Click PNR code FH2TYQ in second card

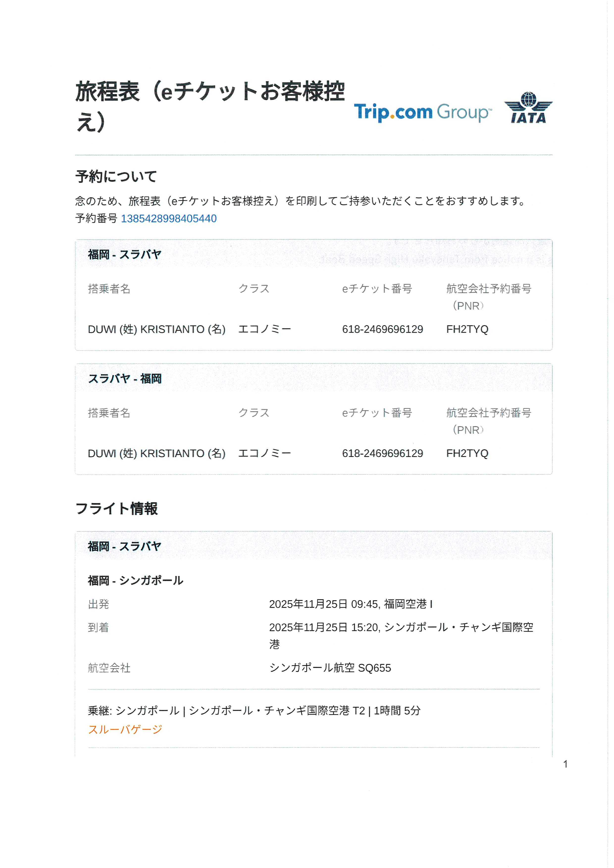[467, 453]
